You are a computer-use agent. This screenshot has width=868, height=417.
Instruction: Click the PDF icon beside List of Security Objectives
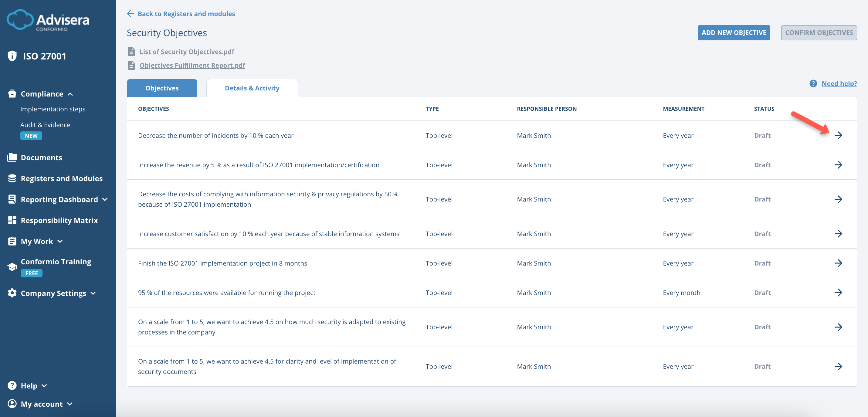[x=131, y=52]
